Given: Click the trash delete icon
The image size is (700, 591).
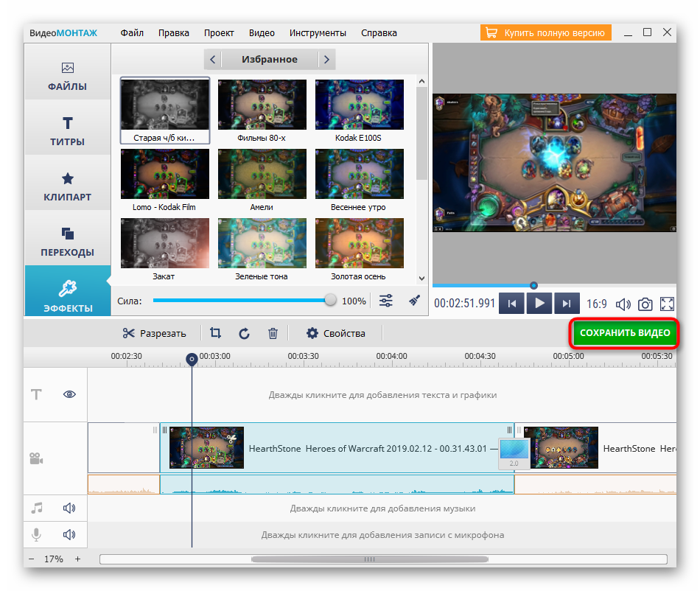Looking at the screenshot, I should [x=273, y=333].
